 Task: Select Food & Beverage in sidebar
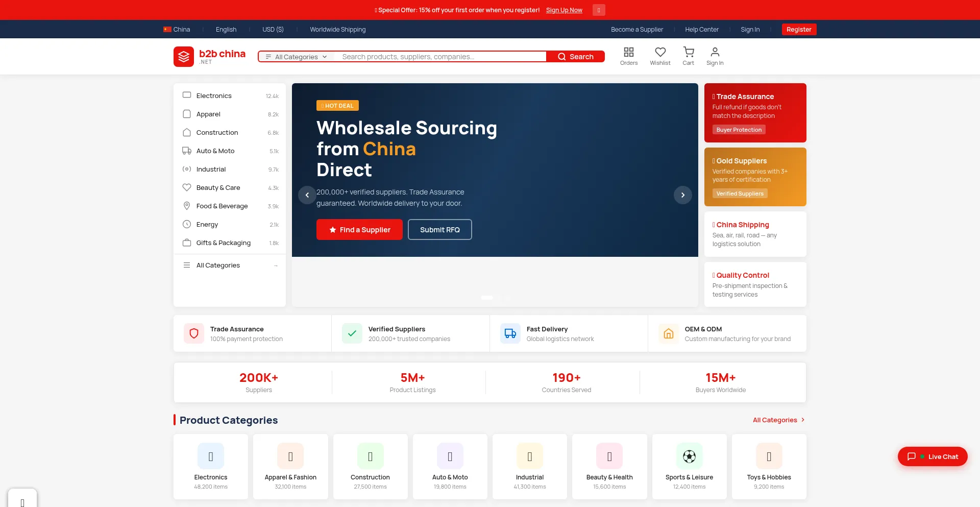click(230, 206)
